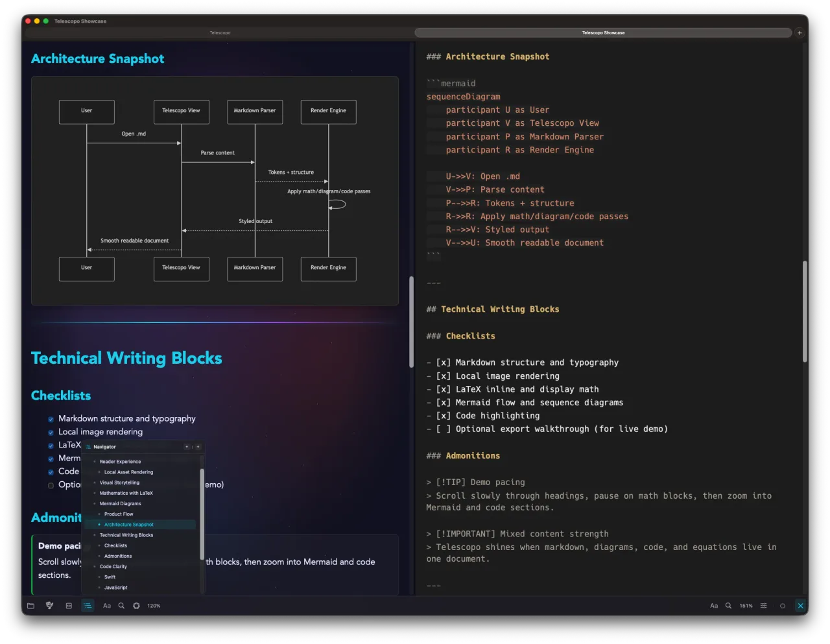
Task: Click the top 'Markdown Parser' diagram box
Action: (x=255, y=111)
